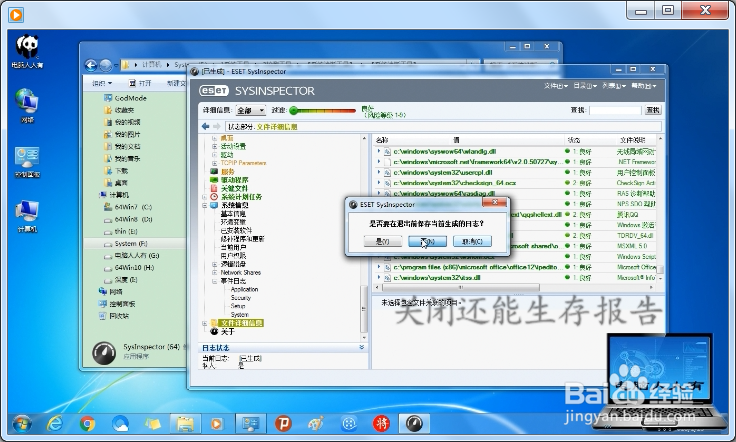Click the 查找 search input field
Image resolution: width=736 pixels, height=442 pixels.
615,110
